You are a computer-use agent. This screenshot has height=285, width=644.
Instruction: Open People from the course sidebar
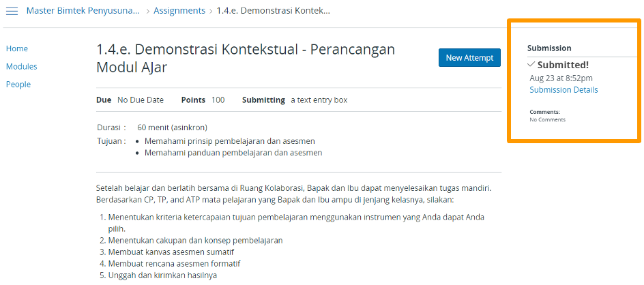pyautogui.click(x=18, y=85)
